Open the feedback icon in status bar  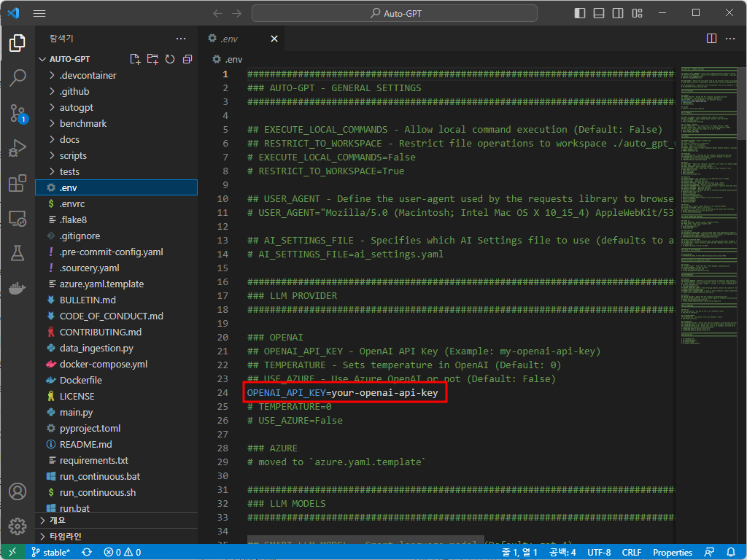click(709, 553)
